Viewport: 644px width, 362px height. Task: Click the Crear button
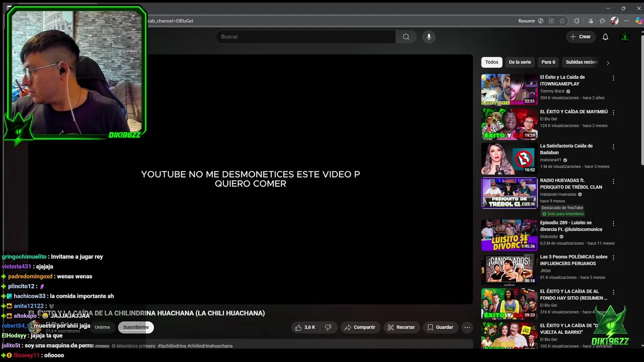pyautogui.click(x=580, y=37)
